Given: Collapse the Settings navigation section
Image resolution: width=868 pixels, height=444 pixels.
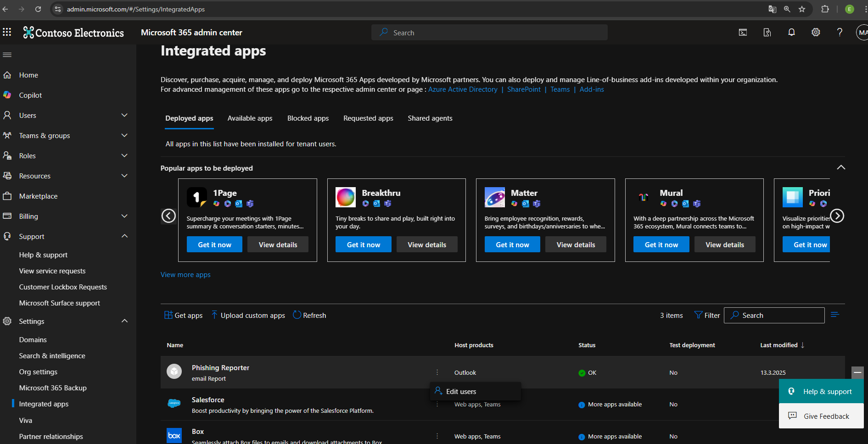Looking at the screenshot, I should pyautogui.click(x=124, y=321).
